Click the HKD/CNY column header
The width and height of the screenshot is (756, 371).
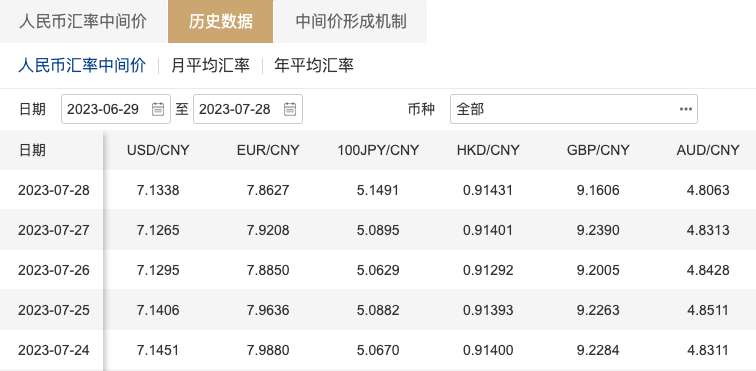tap(488, 150)
